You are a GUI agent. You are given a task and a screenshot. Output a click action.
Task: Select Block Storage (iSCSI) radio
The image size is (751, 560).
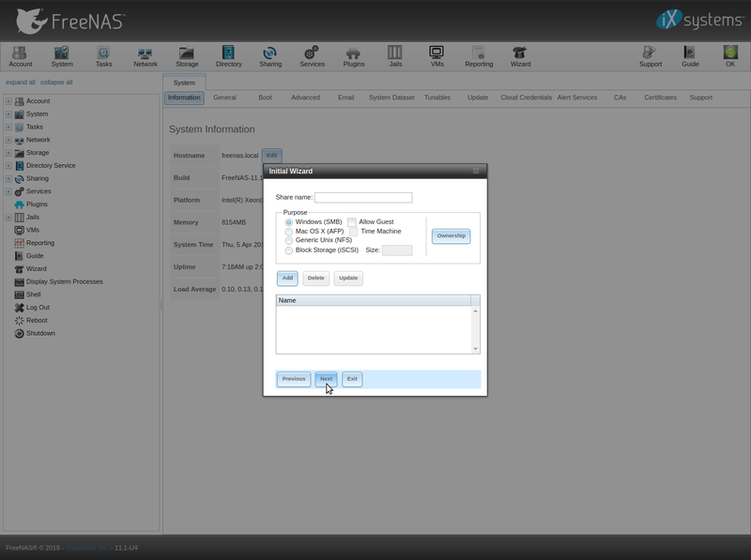289,250
